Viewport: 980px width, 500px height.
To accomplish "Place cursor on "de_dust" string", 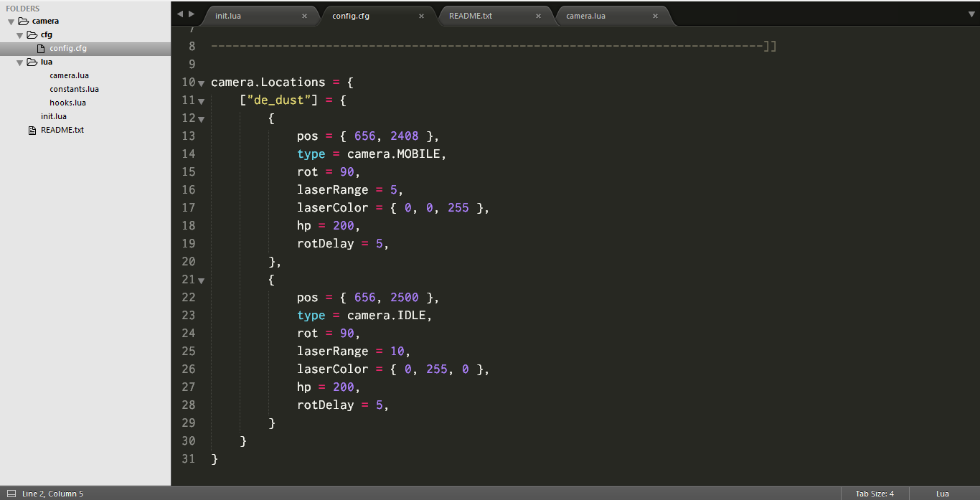I will (279, 100).
